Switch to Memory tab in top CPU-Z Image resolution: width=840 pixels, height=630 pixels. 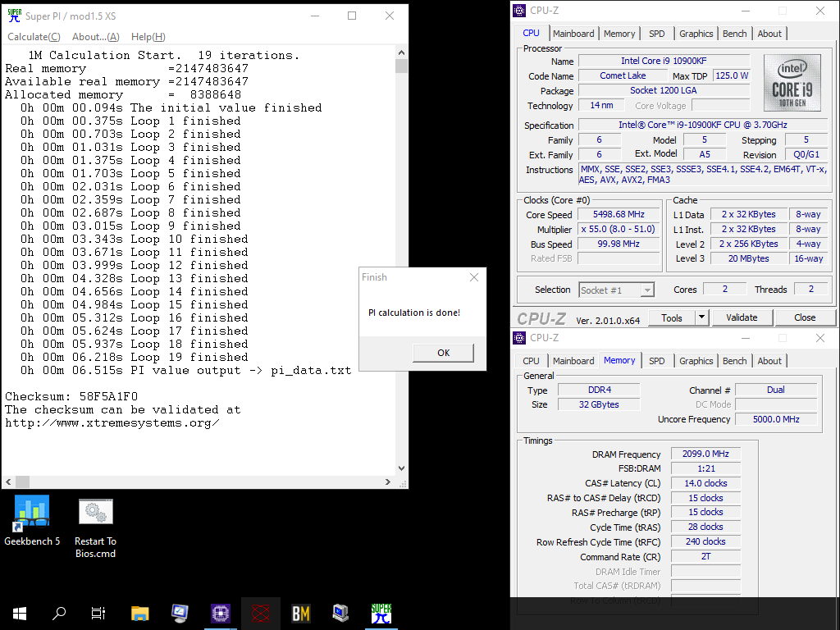point(619,34)
